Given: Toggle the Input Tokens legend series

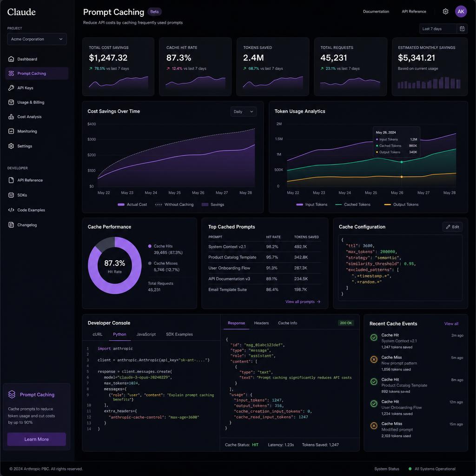Looking at the screenshot, I should 312,205.
